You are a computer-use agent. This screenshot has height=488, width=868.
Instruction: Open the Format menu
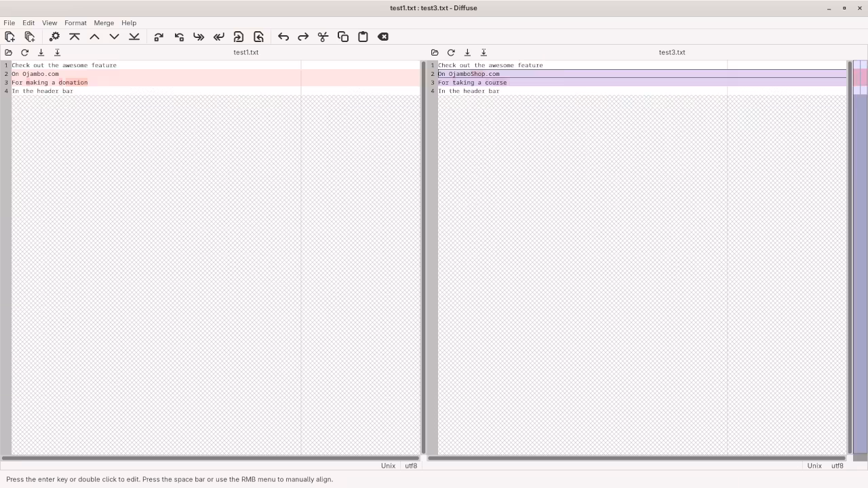75,23
